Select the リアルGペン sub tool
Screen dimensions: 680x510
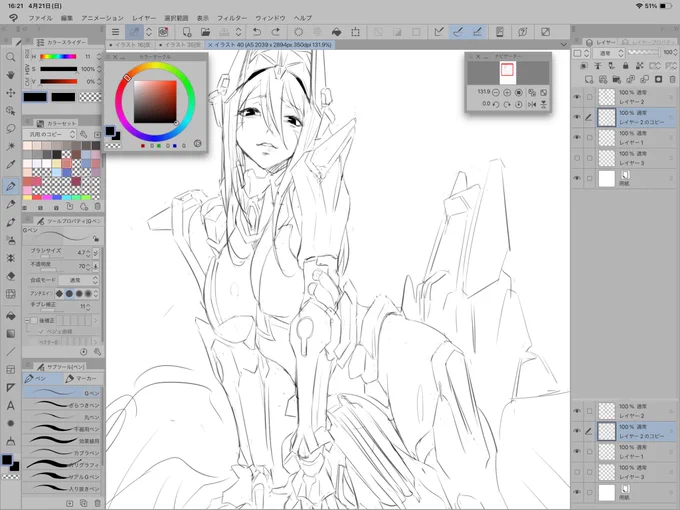pyautogui.click(x=63, y=476)
